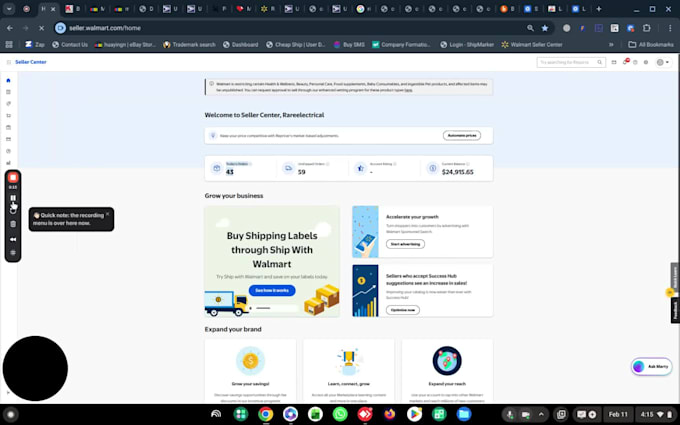This screenshot has height=425, width=680.
Task: Open the Home icon in left sidebar
Action: [8, 80]
